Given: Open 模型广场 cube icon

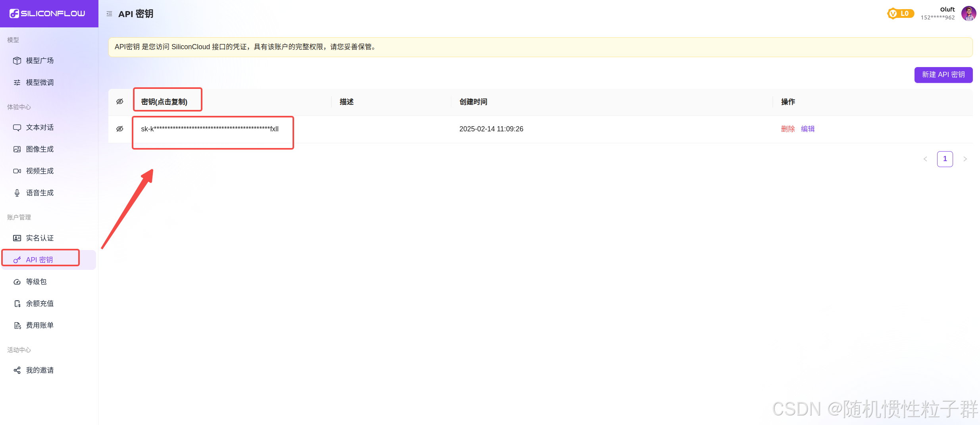Looking at the screenshot, I should [x=17, y=61].
